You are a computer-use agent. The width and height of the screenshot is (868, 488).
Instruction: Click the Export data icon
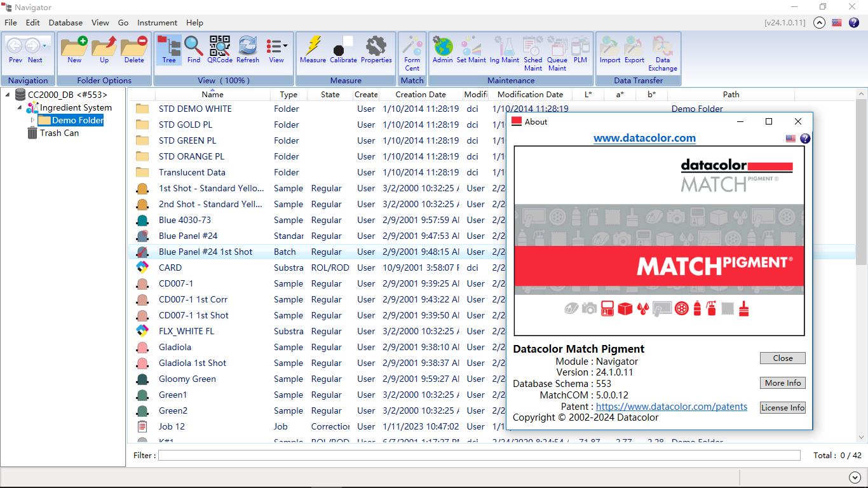coord(634,50)
